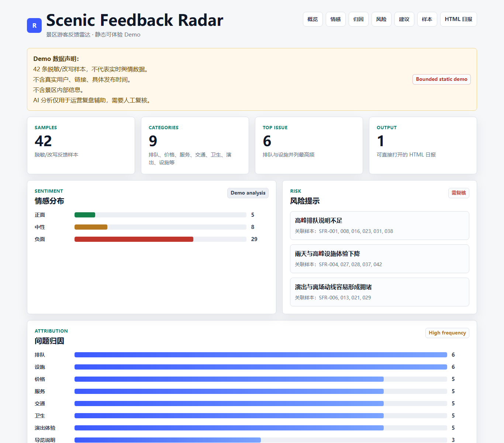Click the red 负面 sentiment bar
Viewport: 504px width, 443px height.
click(134, 239)
